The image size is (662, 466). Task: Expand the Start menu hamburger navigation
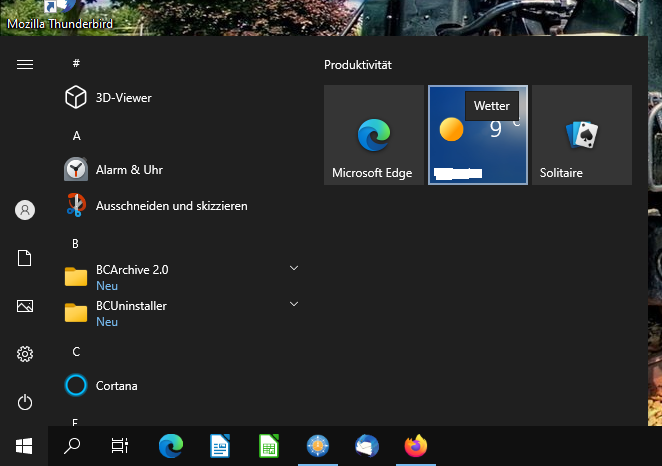(25, 64)
